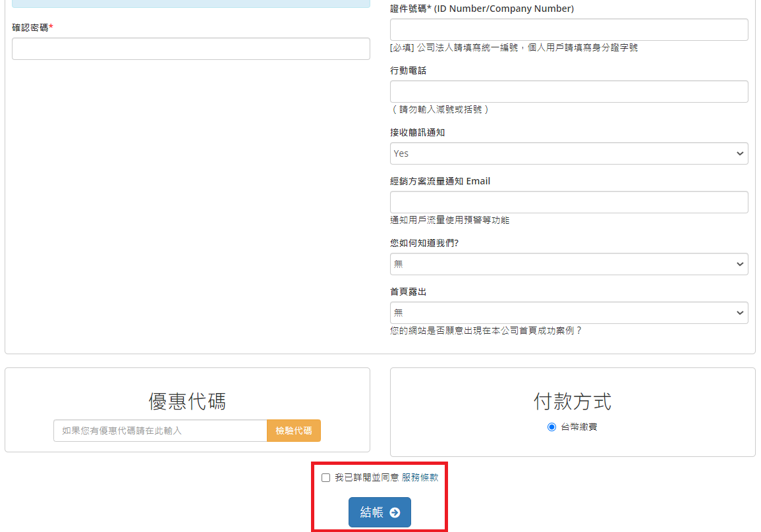Click the 台幣繳費 label text

(579, 427)
